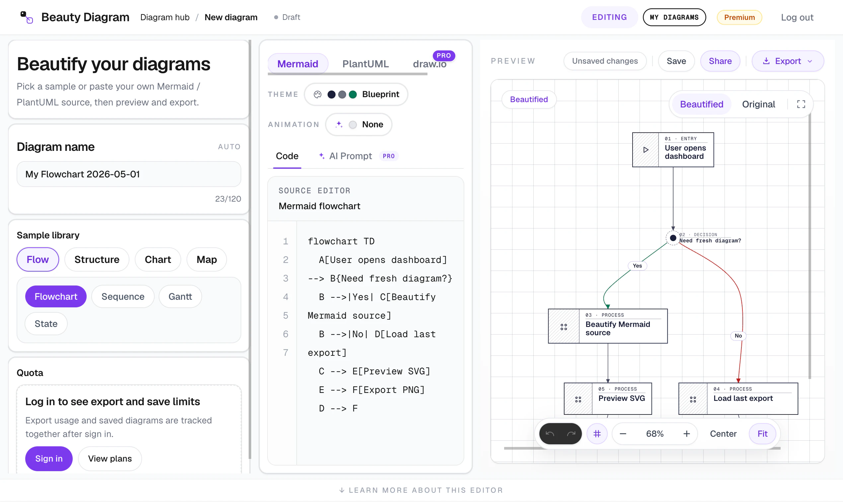Click Log out
843x504 pixels.
coord(797,17)
